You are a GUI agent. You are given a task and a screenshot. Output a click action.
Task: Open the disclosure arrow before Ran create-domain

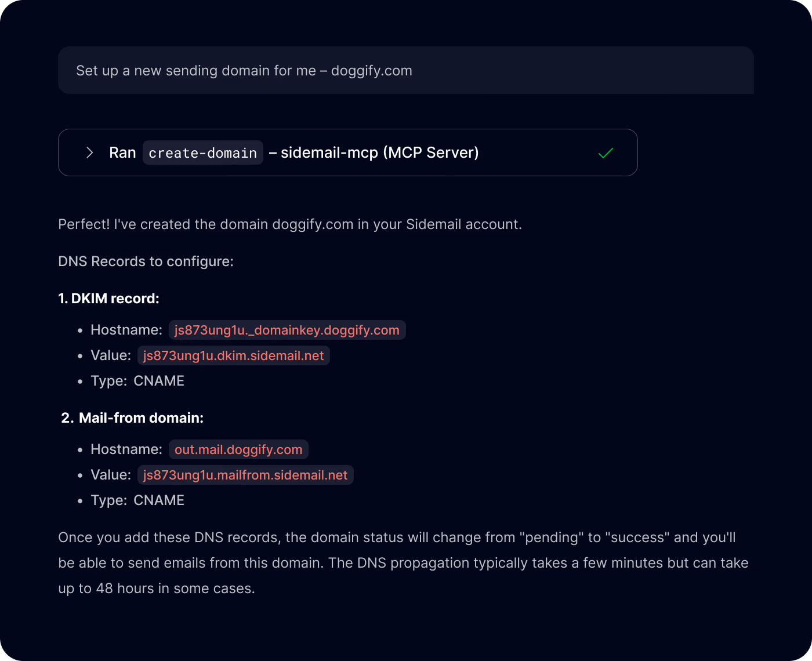(x=89, y=152)
